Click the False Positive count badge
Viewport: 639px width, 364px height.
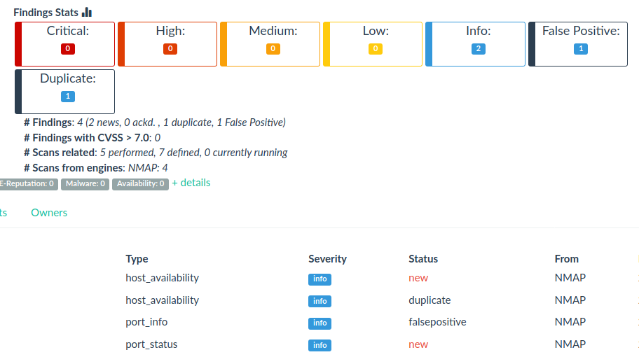coord(581,49)
